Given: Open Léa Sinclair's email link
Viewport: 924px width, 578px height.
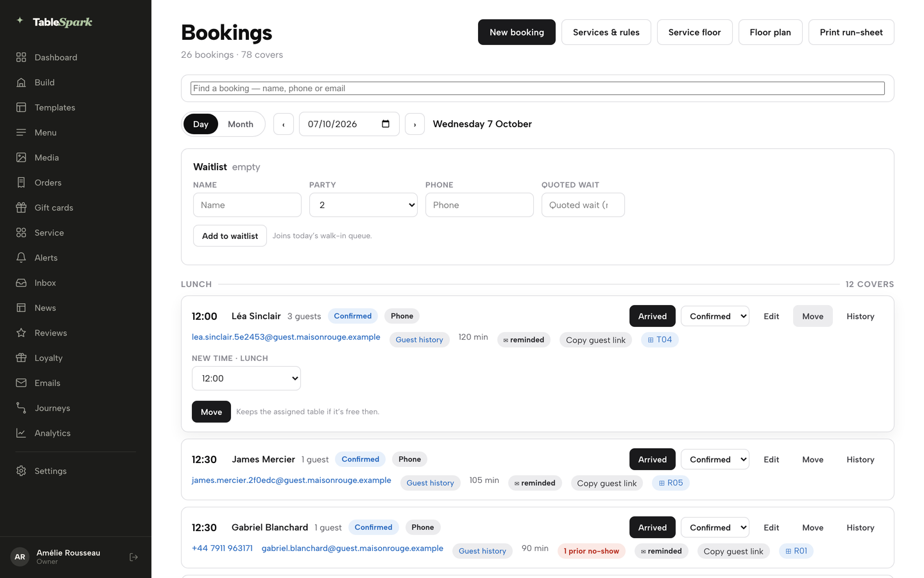Looking at the screenshot, I should pos(286,337).
